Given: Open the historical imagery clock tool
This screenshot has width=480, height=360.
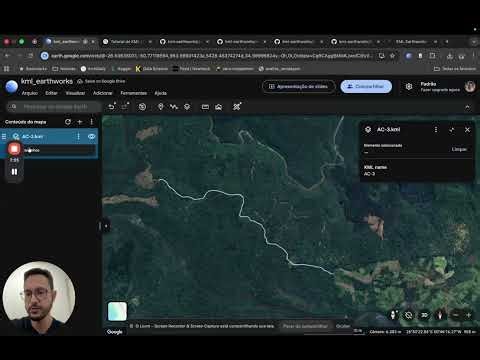Looking at the screenshot, I should [x=142, y=107].
